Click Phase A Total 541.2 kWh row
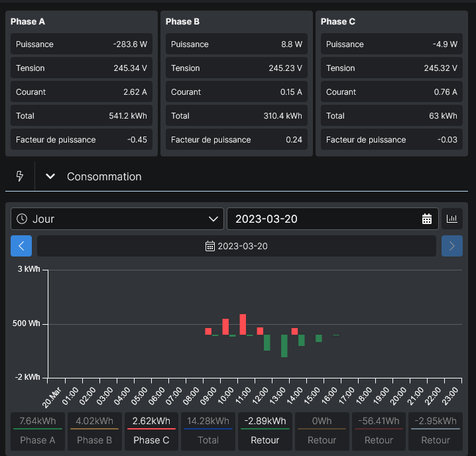The width and height of the screenshot is (476, 456). (x=82, y=116)
